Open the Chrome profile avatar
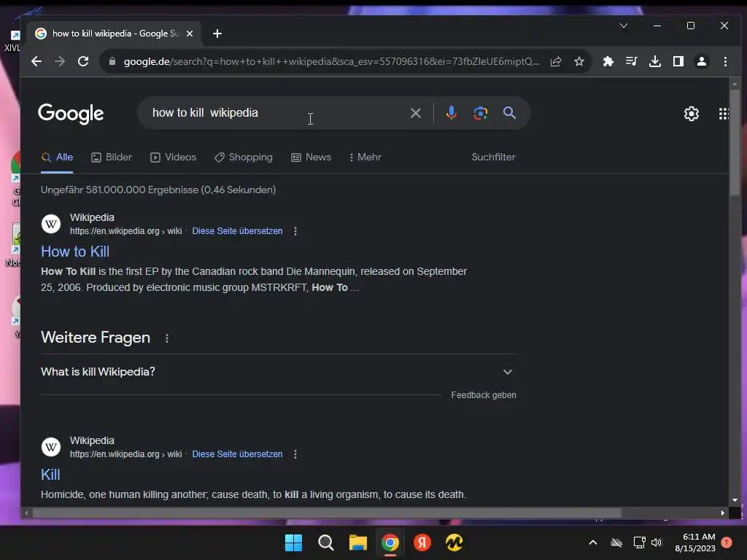 point(702,61)
